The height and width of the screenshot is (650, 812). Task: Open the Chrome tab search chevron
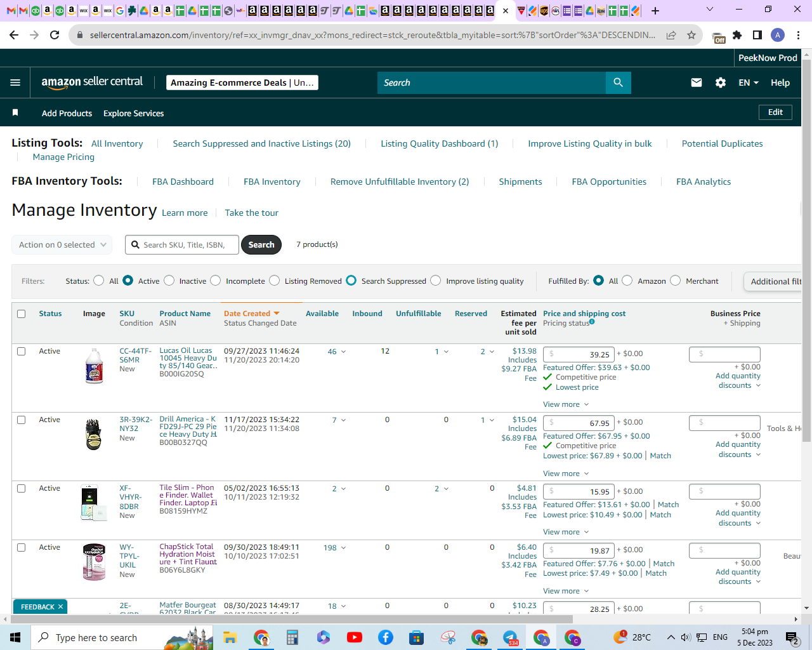coord(710,10)
